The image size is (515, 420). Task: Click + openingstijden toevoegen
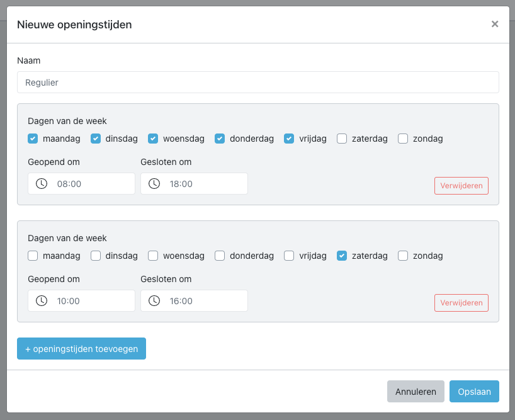point(81,348)
